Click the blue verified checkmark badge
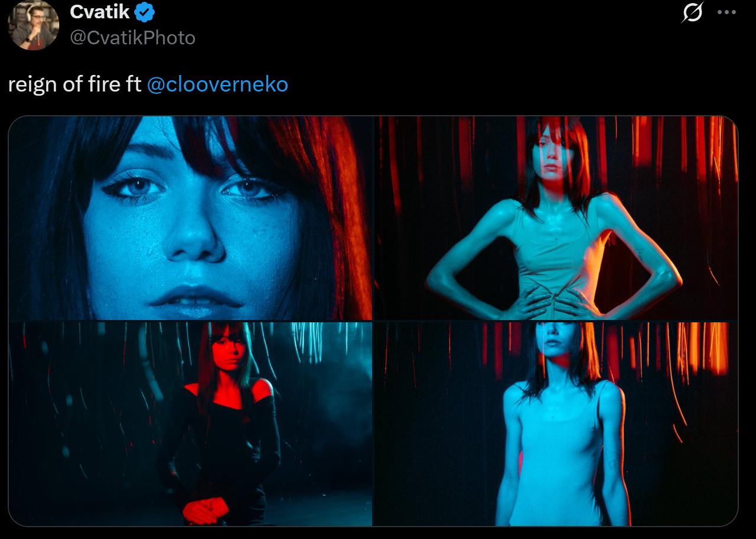 pos(145,11)
